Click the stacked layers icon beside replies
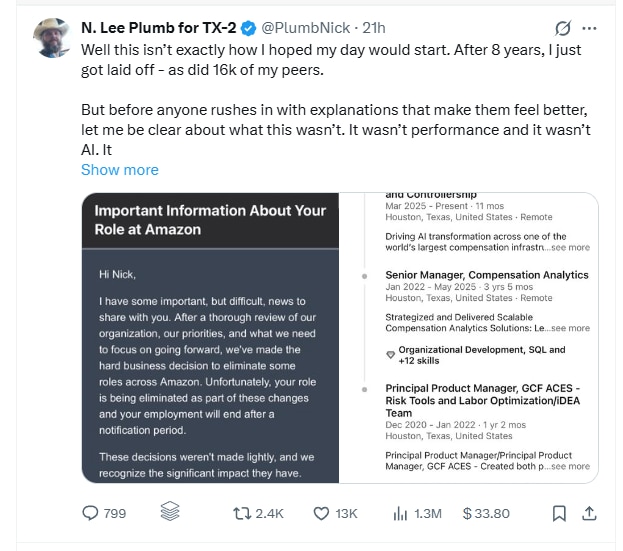The image size is (623, 551). click(169, 513)
